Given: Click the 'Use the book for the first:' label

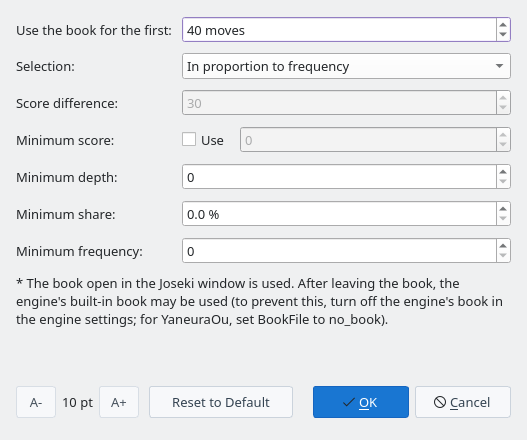Looking at the screenshot, I should 94,31.
